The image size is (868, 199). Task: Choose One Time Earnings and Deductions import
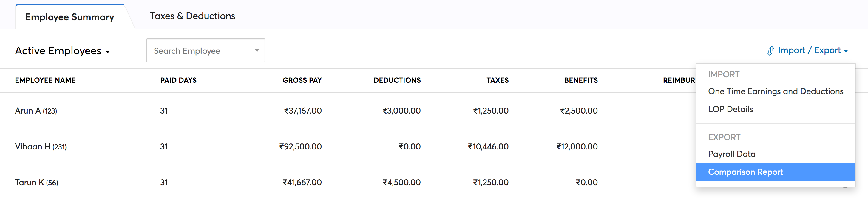click(775, 91)
